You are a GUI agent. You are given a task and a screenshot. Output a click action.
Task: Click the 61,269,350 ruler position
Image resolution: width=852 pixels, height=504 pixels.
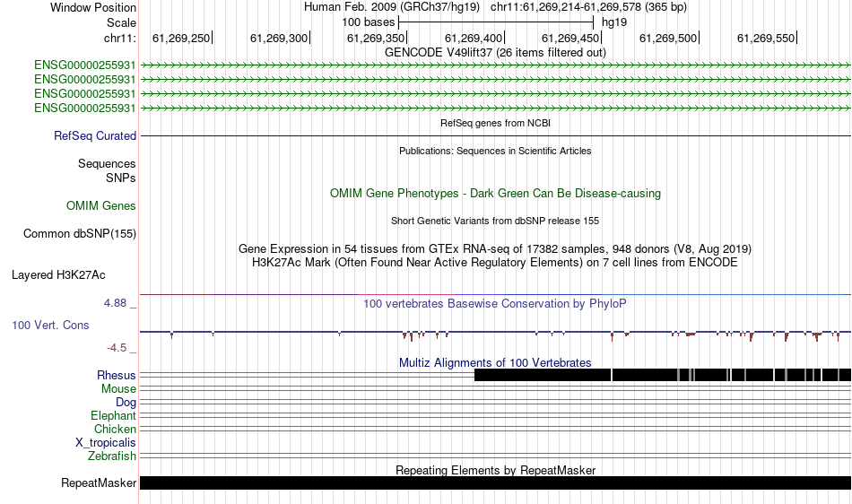coord(377,38)
